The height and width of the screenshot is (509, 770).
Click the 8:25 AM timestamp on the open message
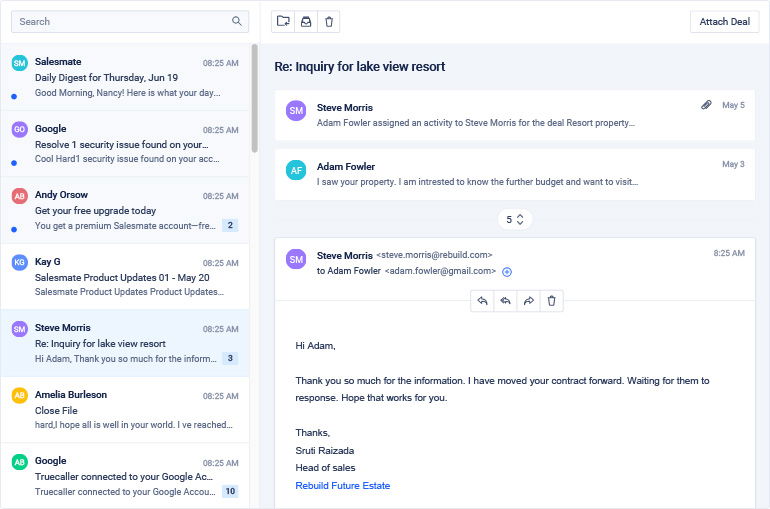(729, 253)
